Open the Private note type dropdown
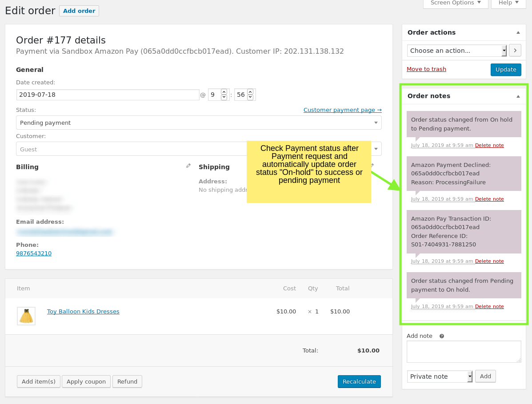Screen dimensions: 532x404 point(440,376)
